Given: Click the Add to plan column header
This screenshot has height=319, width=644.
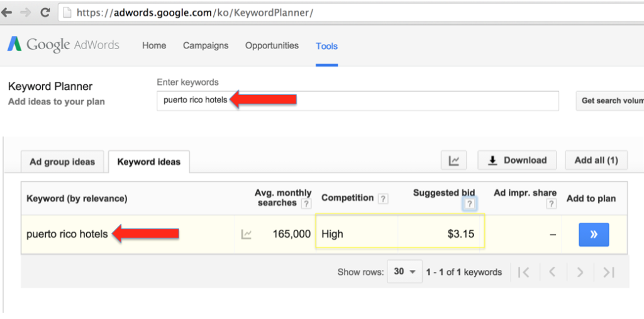Looking at the screenshot, I should coord(591,199).
